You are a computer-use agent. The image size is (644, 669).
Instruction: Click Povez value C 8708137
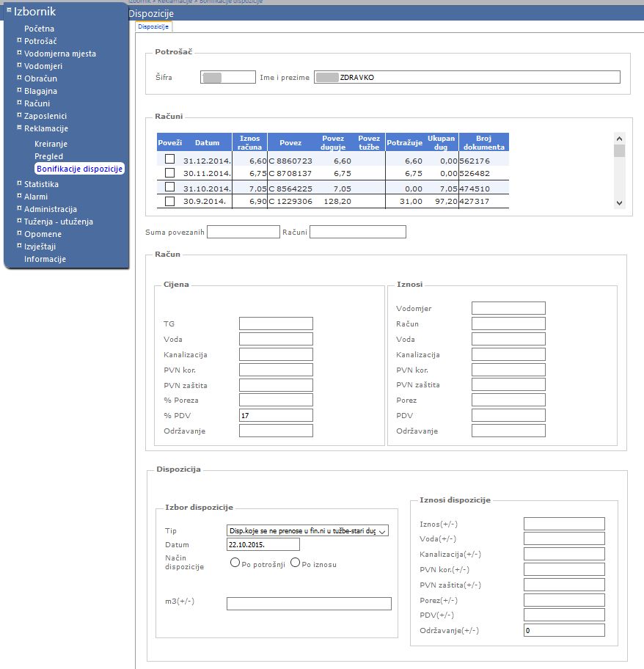tap(290, 173)
